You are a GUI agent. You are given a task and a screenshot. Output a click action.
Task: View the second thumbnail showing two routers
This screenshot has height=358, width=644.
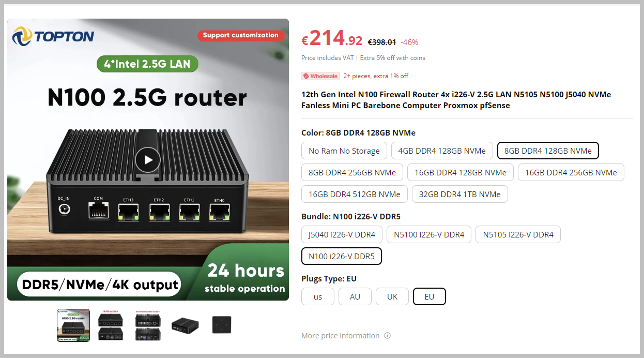pyautogui.click(x=111, y=325)
